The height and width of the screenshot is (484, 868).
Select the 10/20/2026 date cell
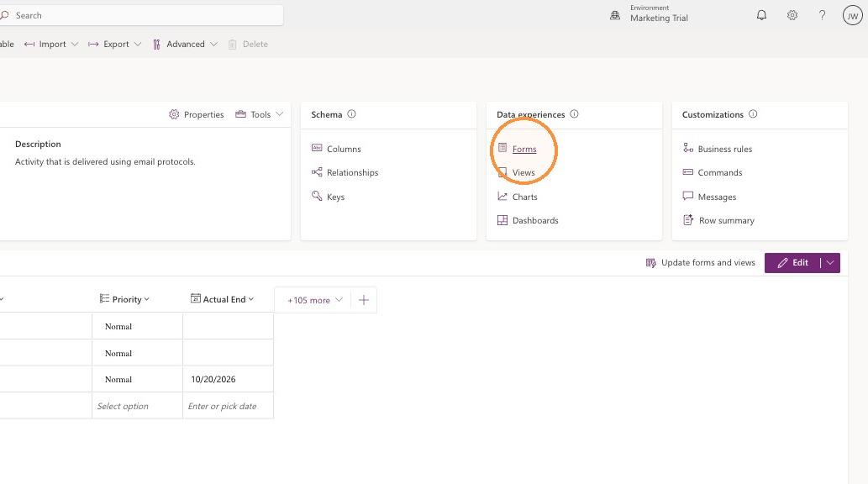tap(228, 379)
